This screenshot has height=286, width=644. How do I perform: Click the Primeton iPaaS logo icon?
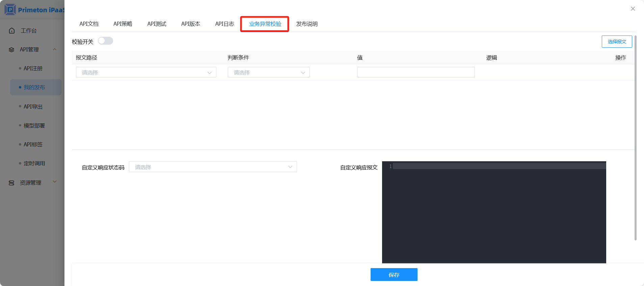(x=10, y=9)
